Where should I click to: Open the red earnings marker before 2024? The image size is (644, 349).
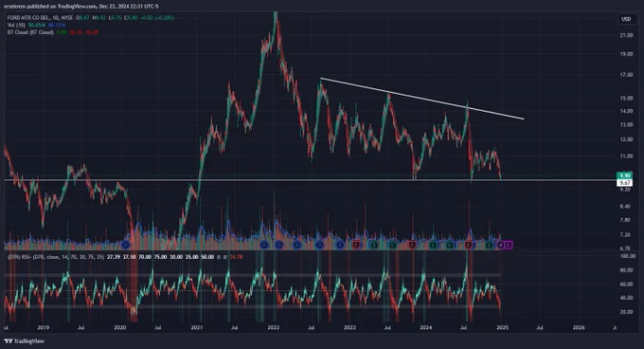(412, 245)
